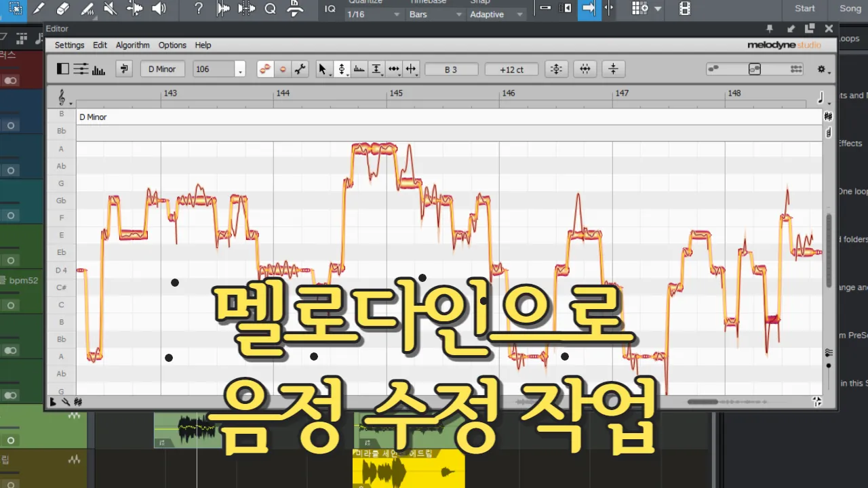This screenshot has height=488, width=868.
Task: Click the correct pitch macro button
Action: pyautogui.click(x=556, y=69)
